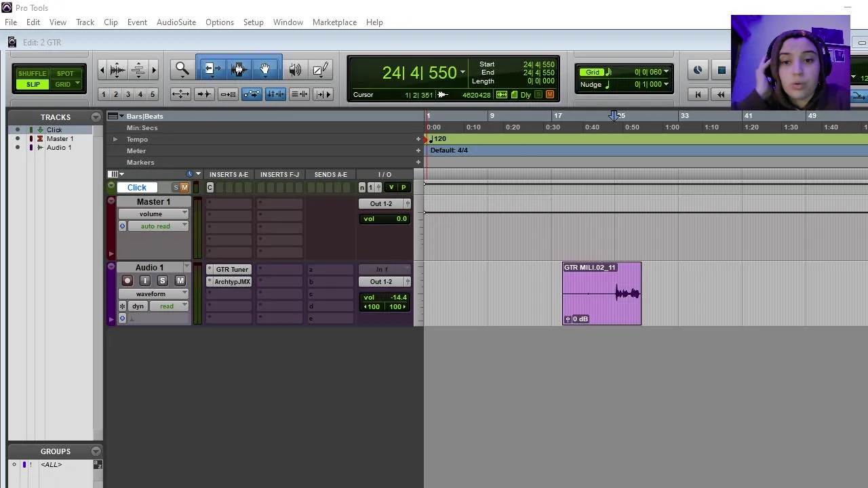Screen dimensions: 868x488
Task: Select the Scrubber speaker tool
Action: pyautogui.click(x=295, y=69)
